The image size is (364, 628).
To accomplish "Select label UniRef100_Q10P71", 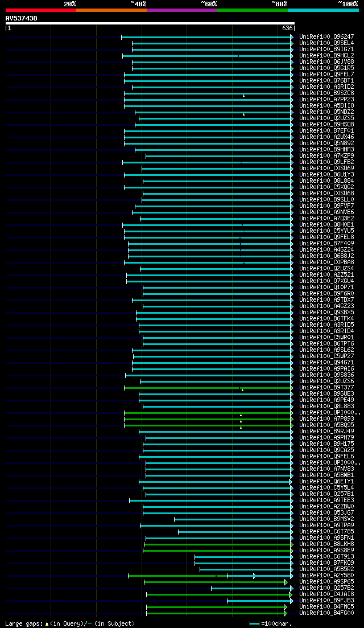I will click(326, 288).
